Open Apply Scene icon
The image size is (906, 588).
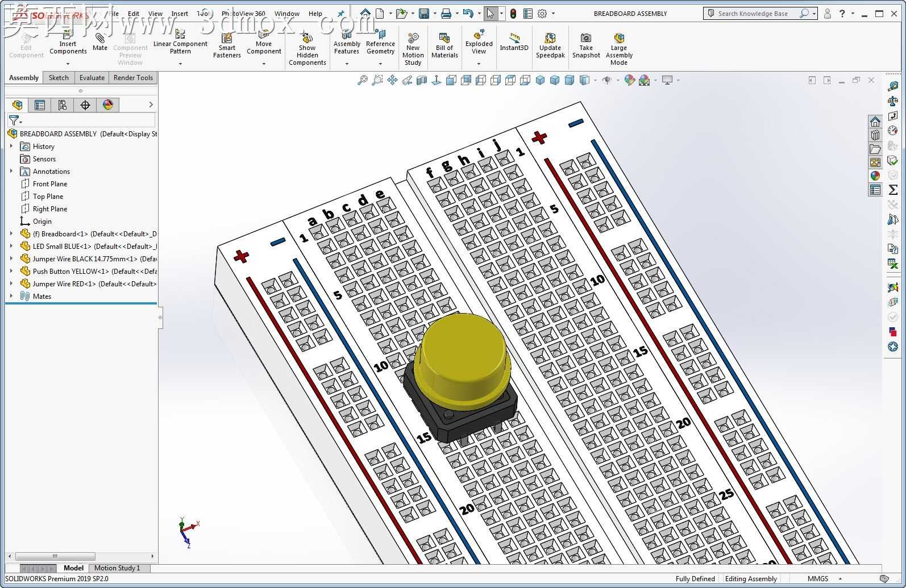click(x=644, y=80)
